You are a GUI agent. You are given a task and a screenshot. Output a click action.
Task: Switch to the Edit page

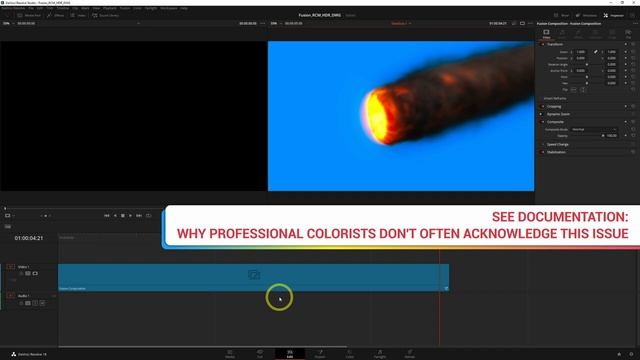pos(290,354)
